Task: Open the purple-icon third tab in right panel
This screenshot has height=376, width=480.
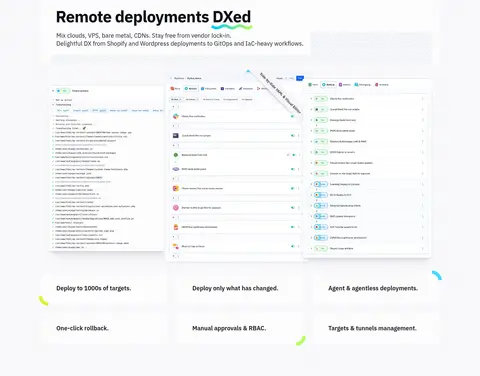Action: tap(345, 85)
